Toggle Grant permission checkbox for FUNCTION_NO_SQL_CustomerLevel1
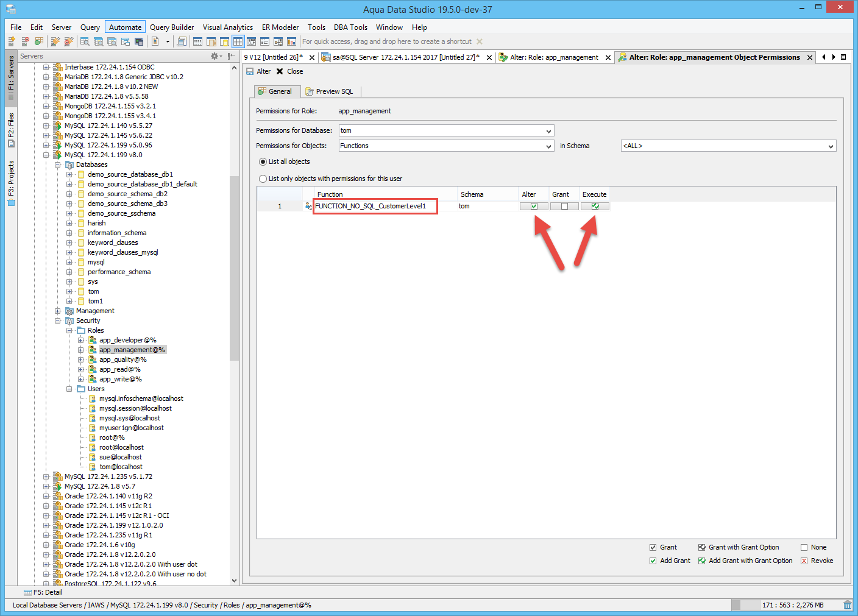The height and width of the screenshot is (616, 858). click(x=564, y=206)
